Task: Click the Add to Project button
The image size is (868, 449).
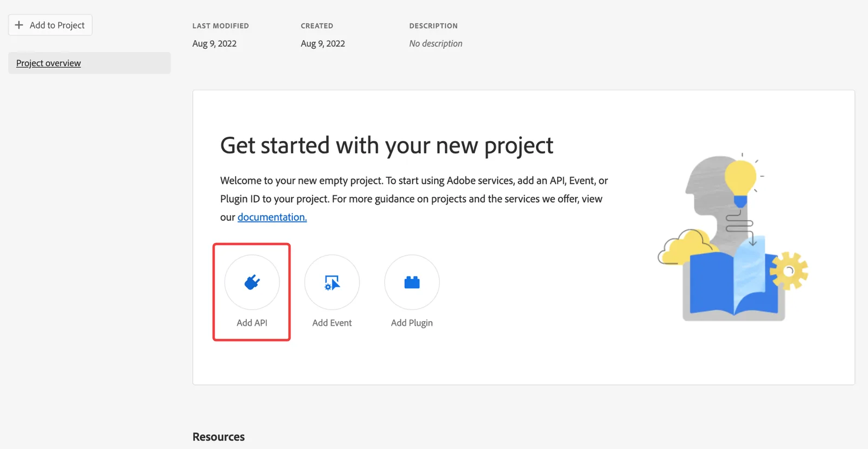Action: point(50,25)
